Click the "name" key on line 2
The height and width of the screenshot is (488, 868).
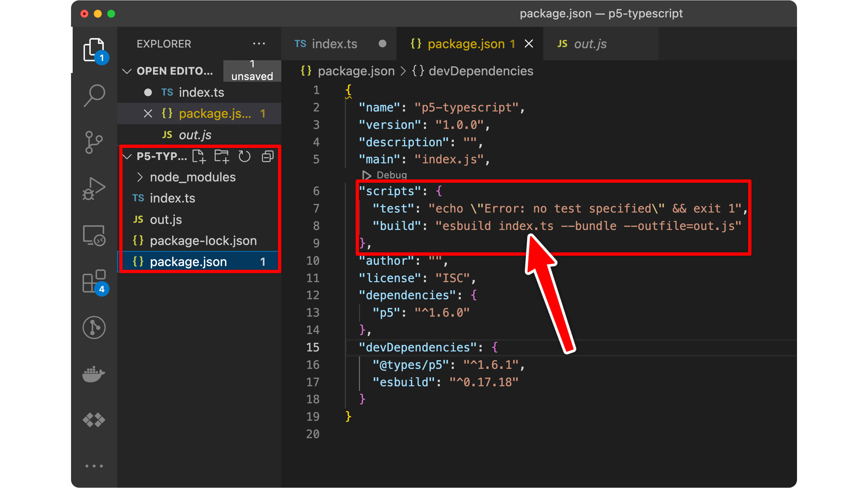(380, 107)
